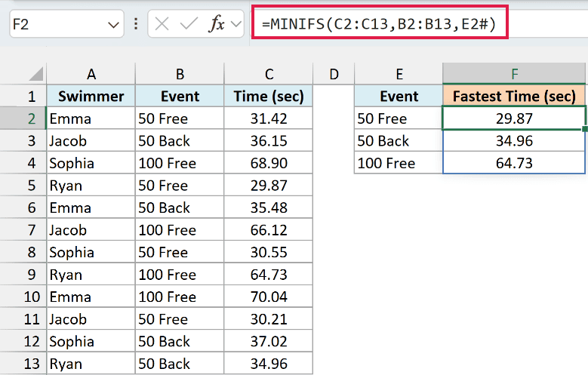Viewport: 588px width, 375px height.
Task: Select cell C5 with time 29.87
Action: click(x=269, y=186)
